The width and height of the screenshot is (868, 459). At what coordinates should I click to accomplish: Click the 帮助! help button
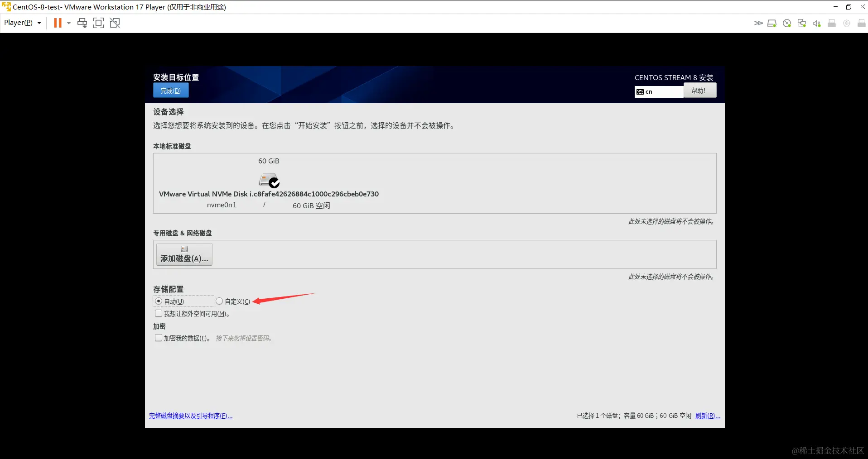tap(700, 91)
